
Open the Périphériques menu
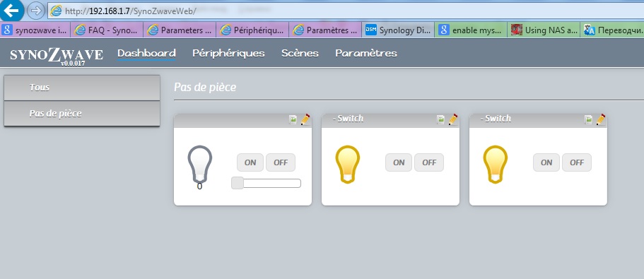(228, 54)
